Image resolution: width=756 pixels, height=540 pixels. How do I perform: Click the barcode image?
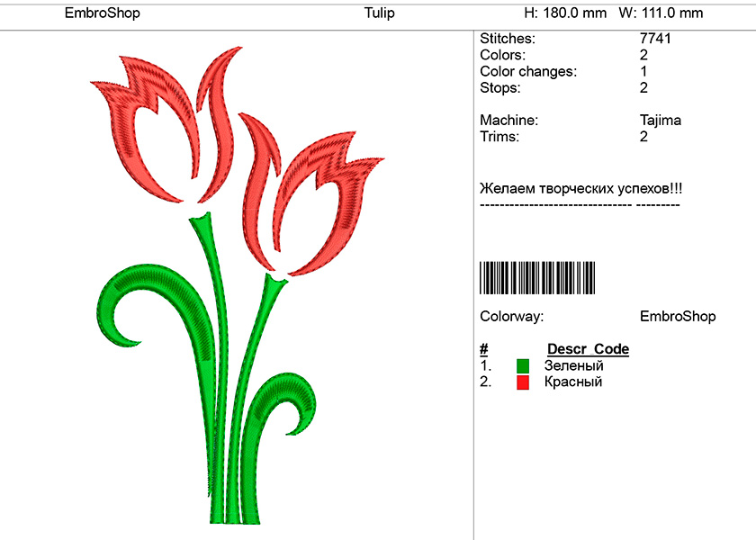click(537, 277)
